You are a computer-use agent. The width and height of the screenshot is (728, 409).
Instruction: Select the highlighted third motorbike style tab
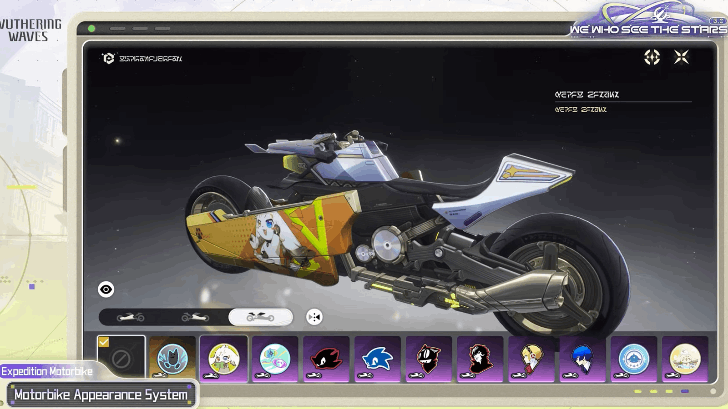[x=260, y=317]
